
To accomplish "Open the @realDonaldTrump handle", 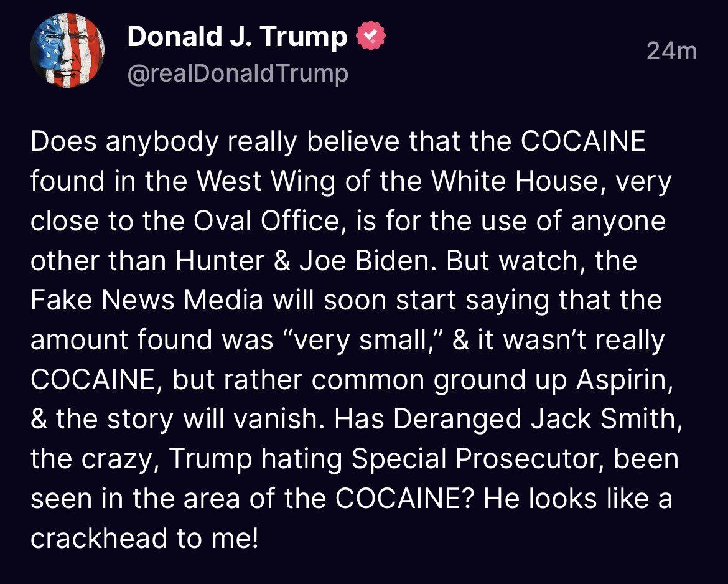I will tap(237, 73).
